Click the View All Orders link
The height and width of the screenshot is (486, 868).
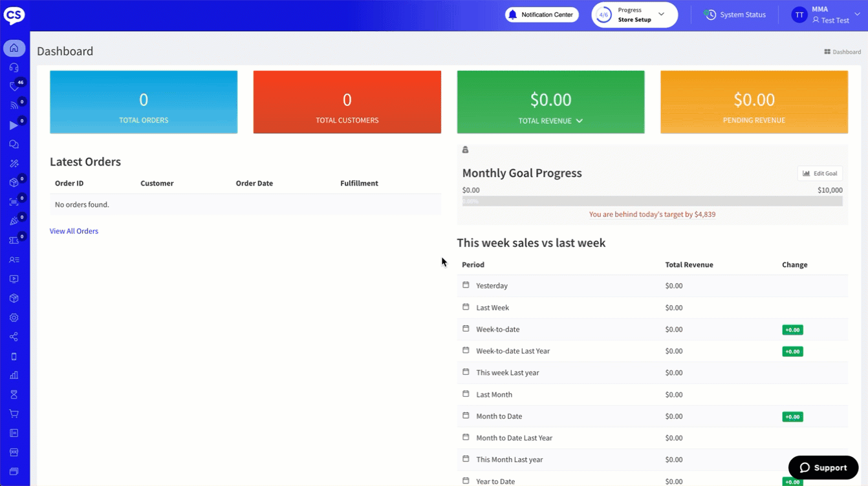(x=74, y=231)
